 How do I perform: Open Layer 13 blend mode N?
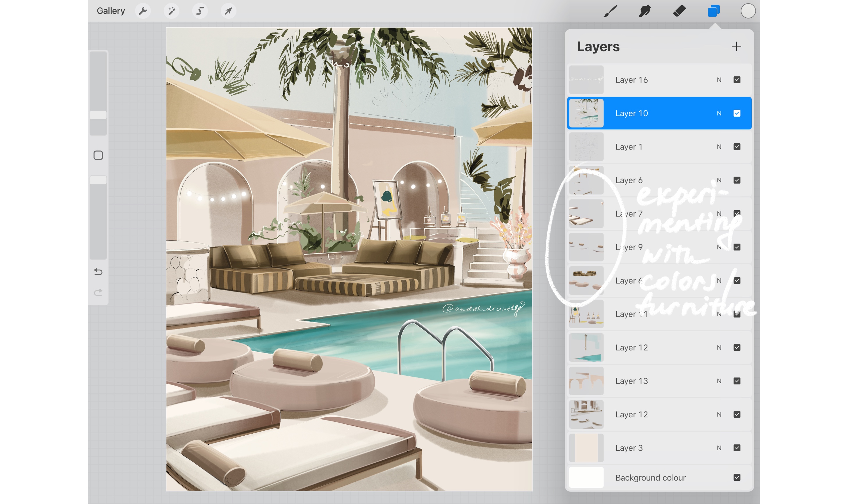click(x=719, y=381)
